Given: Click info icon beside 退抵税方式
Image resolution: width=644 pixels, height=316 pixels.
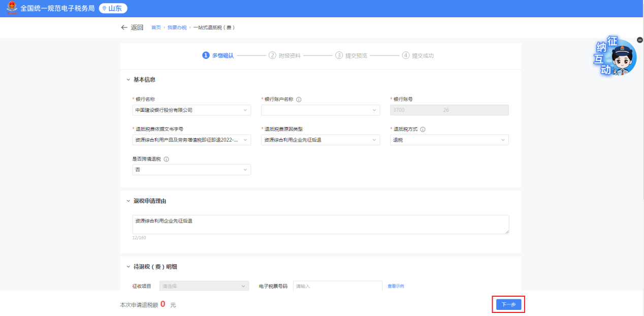Looking at the screenshot, I should point(423,130).
